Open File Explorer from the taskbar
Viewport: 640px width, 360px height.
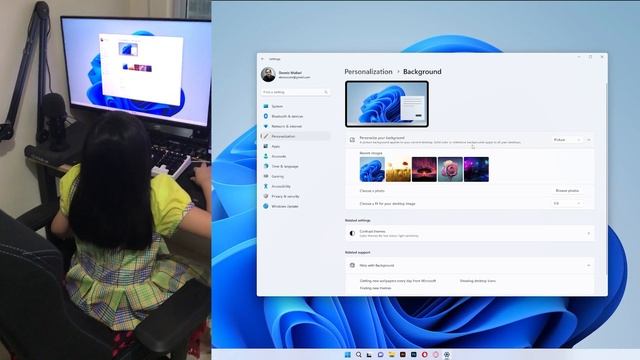(x=391, y=355)
